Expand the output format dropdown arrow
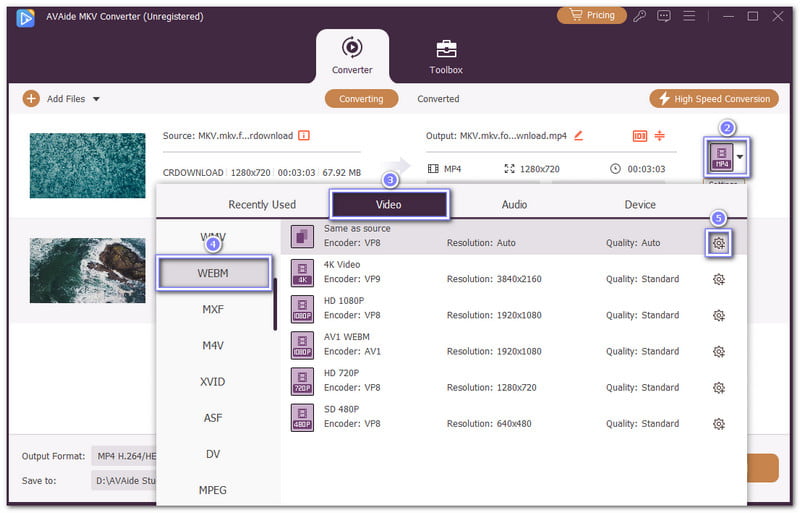The height and width of the screenshot is (513, 800). (x=740, y=157)
